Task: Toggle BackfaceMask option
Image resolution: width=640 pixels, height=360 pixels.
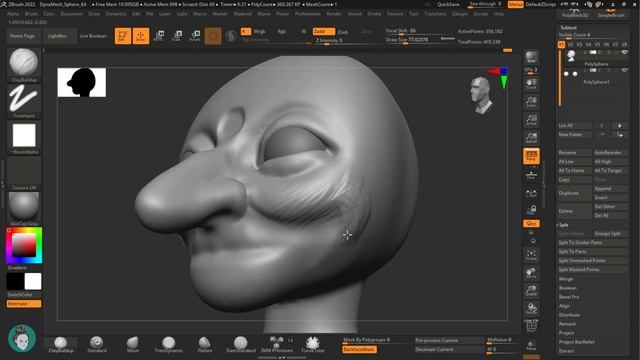Action: [359, 350]
